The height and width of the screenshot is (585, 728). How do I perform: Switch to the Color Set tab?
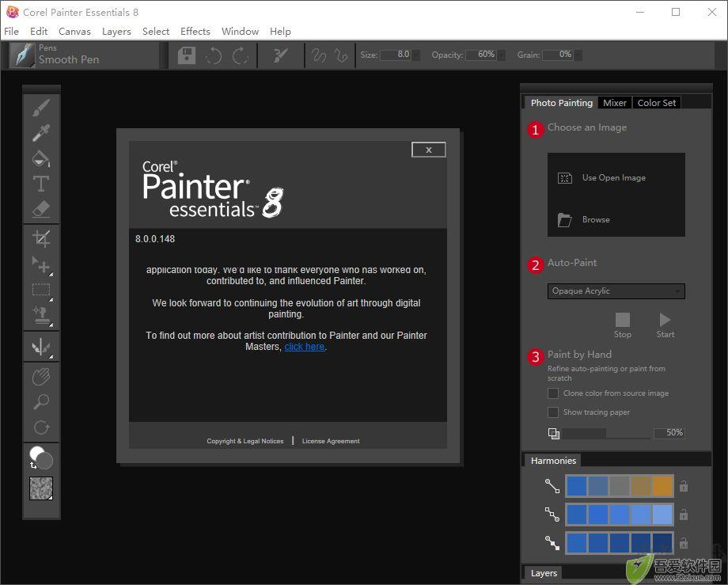tap(657, 103)
